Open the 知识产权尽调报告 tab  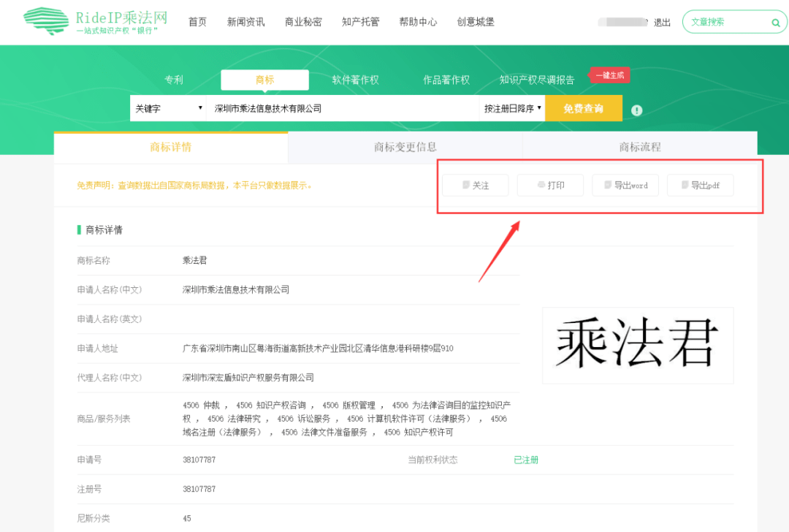[x=536, y=80]
